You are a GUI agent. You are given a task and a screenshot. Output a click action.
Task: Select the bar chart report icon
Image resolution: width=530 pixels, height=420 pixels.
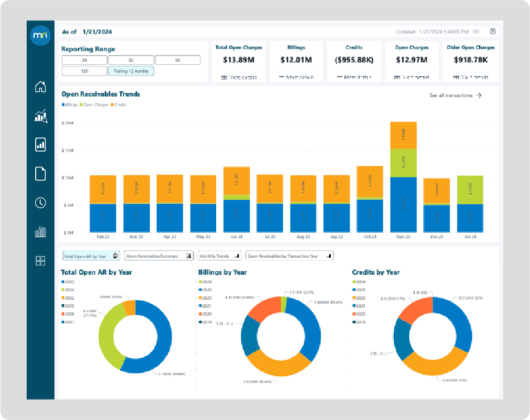tap(40, 145)
